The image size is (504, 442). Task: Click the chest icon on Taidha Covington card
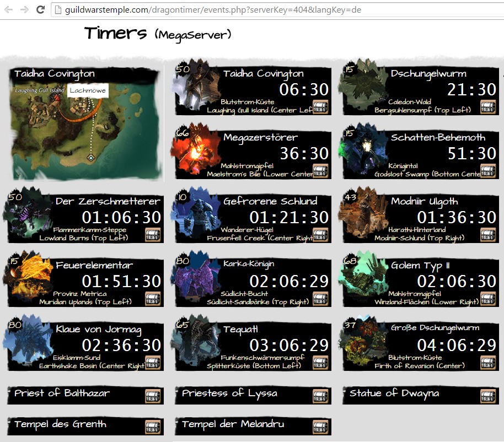[x=320, y=107]
